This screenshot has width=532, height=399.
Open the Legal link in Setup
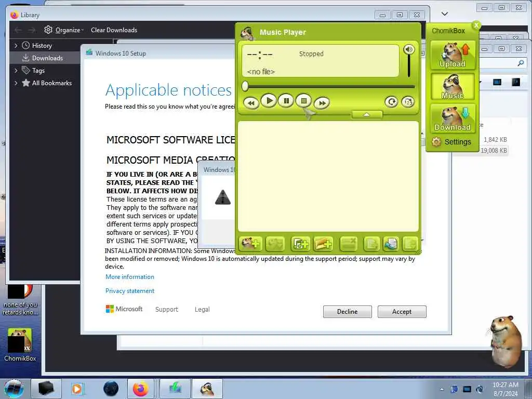[202, 310]
